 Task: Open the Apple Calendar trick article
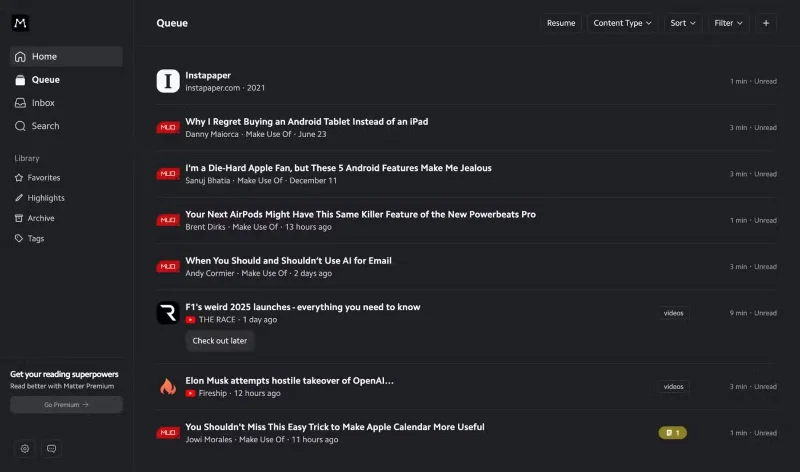click(335, 427)
